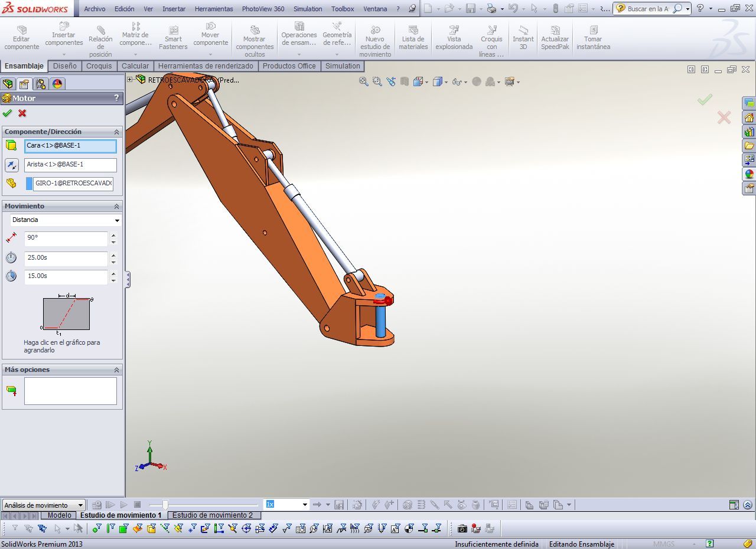Open the Edición menu

(125, 9)
